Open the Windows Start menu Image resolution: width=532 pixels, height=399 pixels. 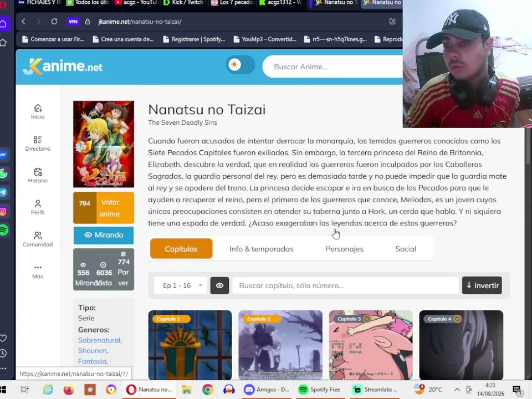click(3, 390)
